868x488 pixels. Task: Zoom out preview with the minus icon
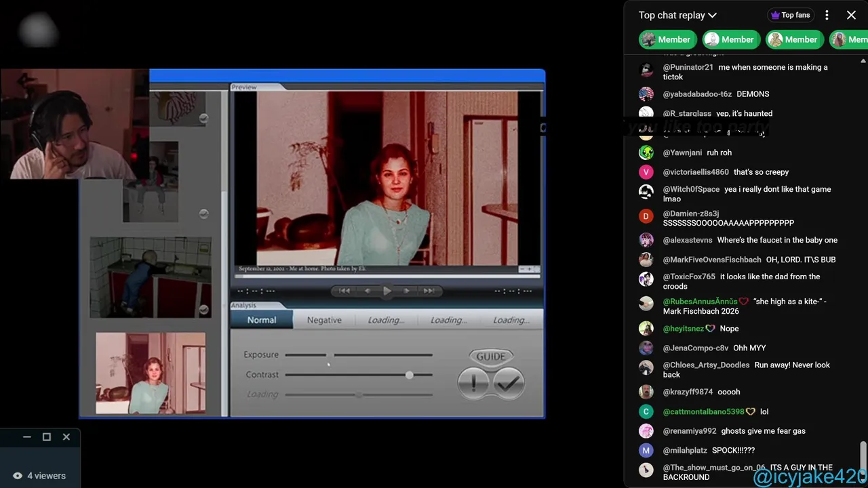tap(523, 269)
